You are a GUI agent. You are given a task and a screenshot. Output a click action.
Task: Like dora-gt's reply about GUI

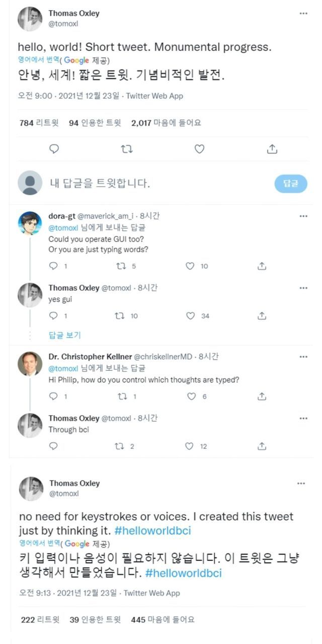[190, 266]
